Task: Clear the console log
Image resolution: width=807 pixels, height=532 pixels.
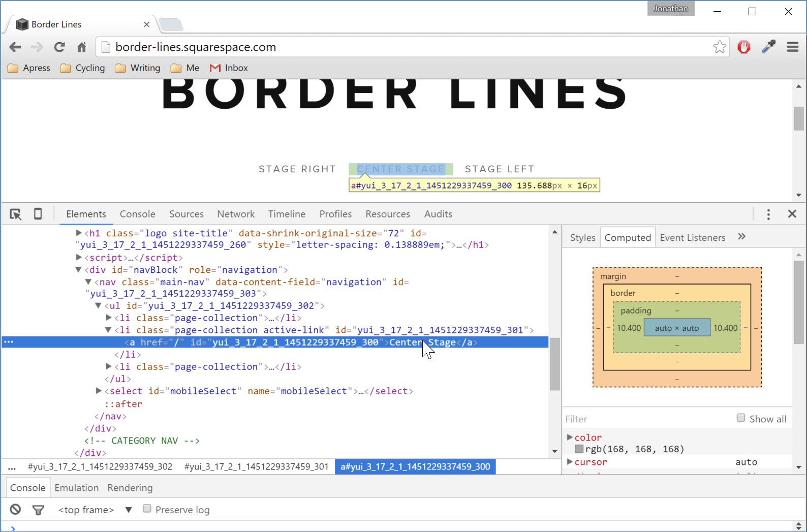Action: pyautogui.click(x=16, y=509)
